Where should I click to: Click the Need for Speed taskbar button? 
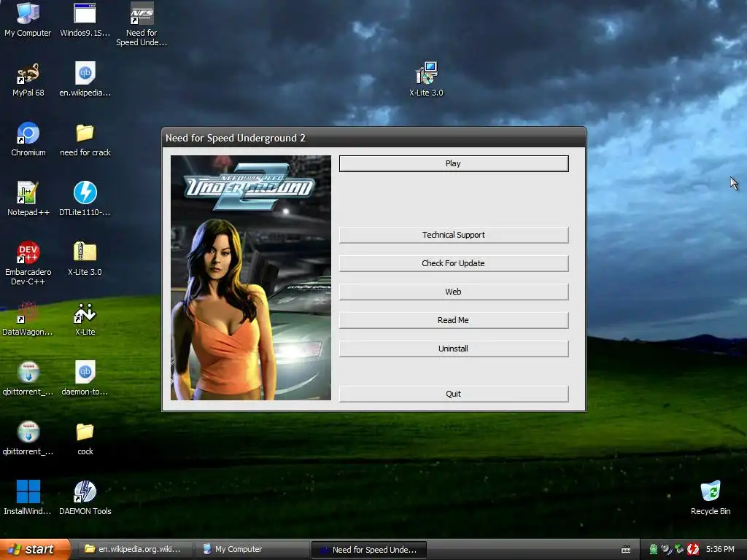[368, 550]
